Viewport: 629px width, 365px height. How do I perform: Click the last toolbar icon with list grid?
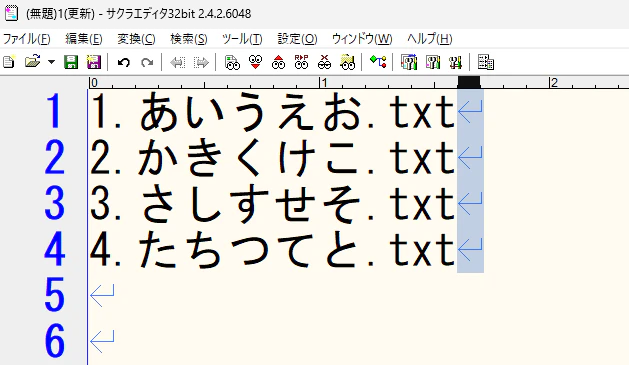click(486, 62)
